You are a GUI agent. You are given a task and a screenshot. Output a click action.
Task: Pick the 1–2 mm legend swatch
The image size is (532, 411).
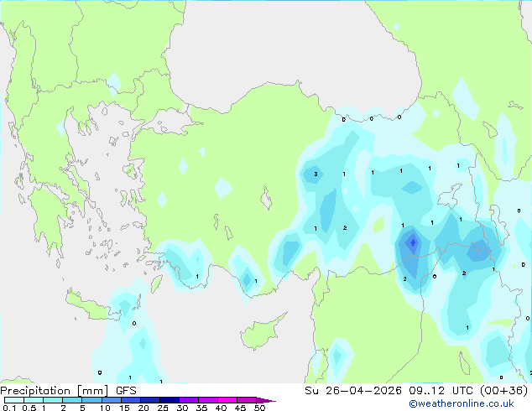click(53, 400)
